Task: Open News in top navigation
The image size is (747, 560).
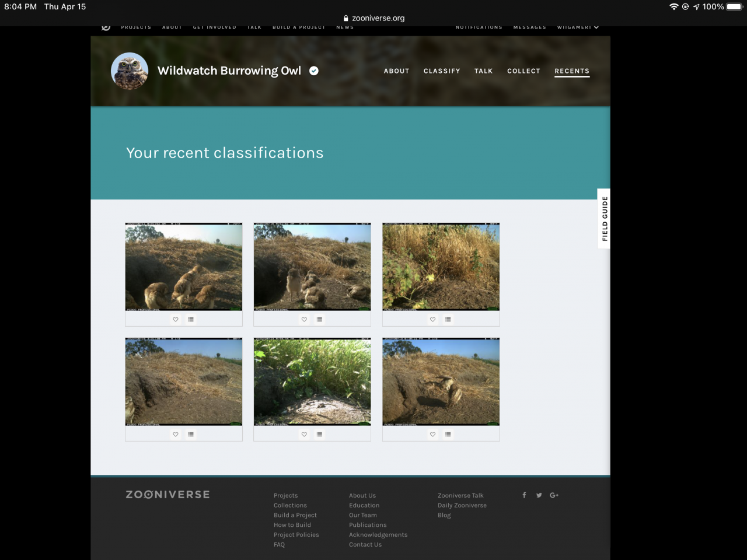Action: pyautogui.click(x=344, y=27)
